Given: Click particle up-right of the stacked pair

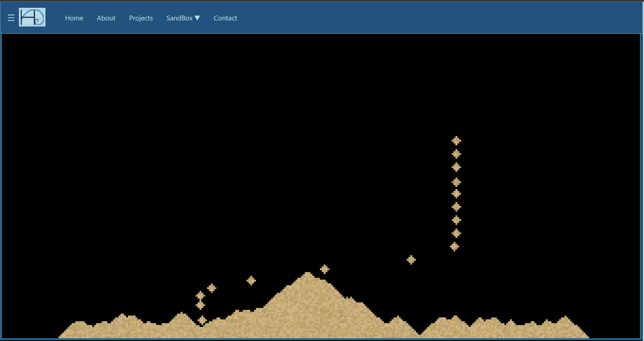Looking at the screenshot, I should point(211,288).
